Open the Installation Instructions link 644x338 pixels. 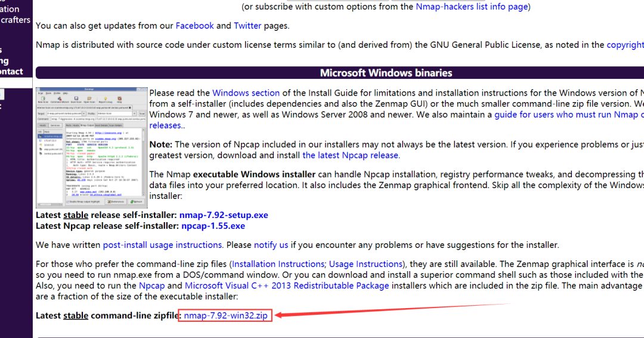click(278, 264)
